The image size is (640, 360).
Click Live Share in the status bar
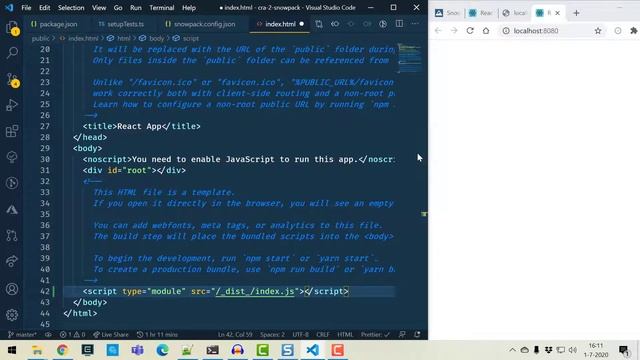(x=111, y=335)
